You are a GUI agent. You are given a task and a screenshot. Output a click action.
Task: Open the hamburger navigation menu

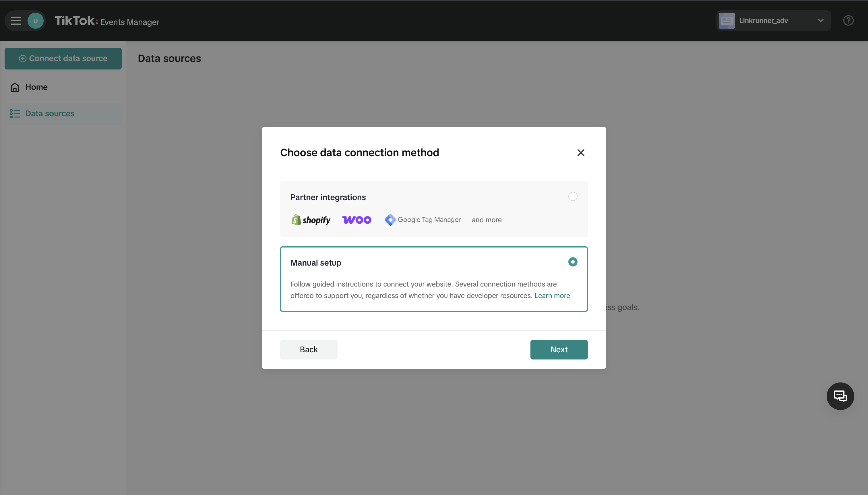[x=15, y=21]
